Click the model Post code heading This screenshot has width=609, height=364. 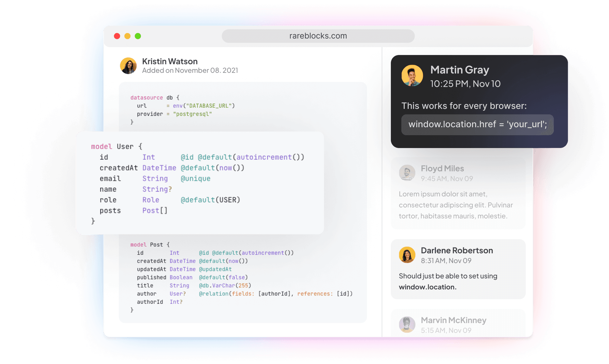(150, 245)
